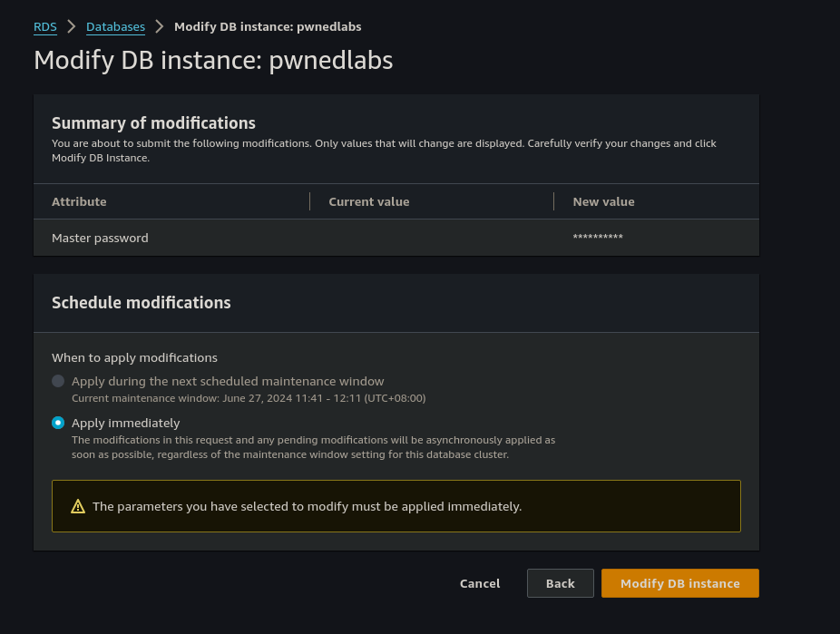This screenshot has height=634, width=840.
Task: Click the Current value column header
Action: (368, 201)
